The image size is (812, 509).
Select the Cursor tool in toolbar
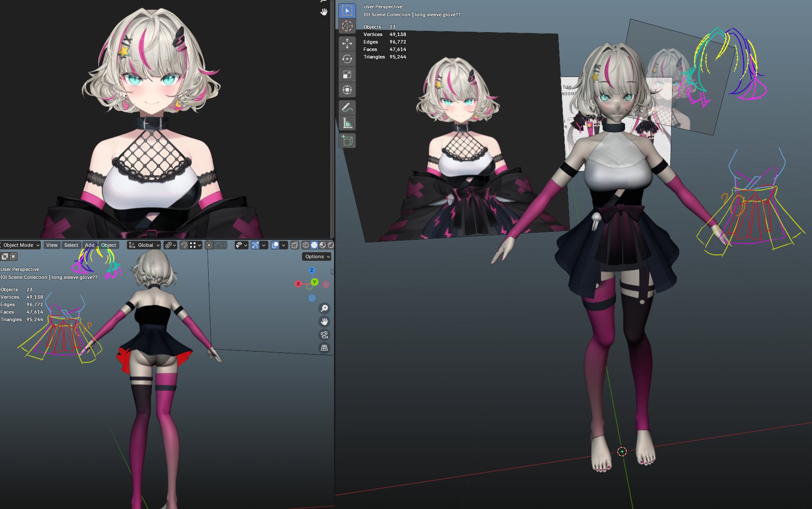(x=347, y=26)
